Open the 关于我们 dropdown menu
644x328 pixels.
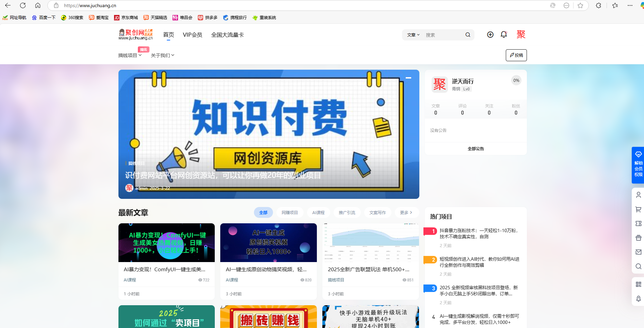pos(162,55)
